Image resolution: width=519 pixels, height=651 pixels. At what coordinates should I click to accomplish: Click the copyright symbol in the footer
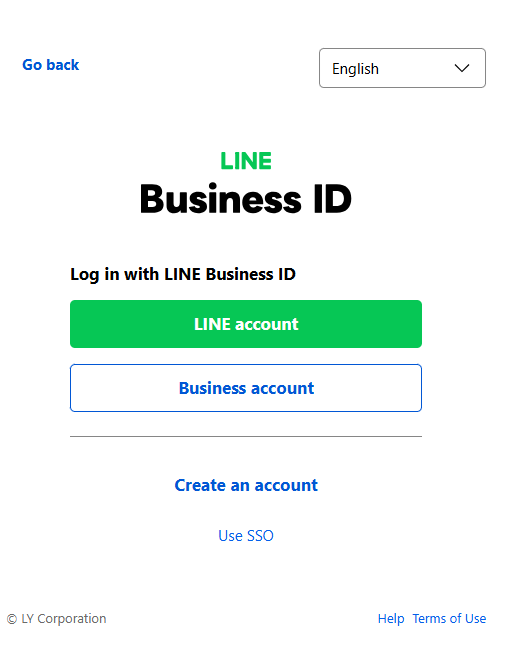pos(12,619)
